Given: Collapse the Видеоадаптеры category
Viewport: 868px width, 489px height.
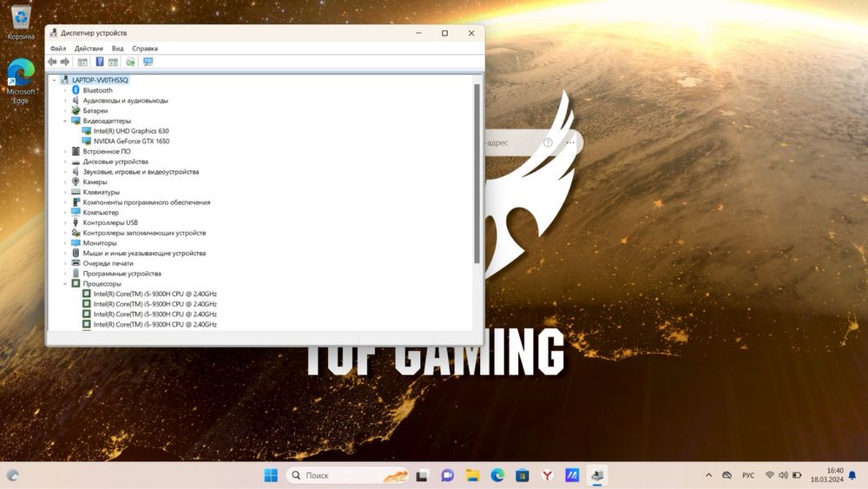Looking at the screenshot, I should [65, 121].
